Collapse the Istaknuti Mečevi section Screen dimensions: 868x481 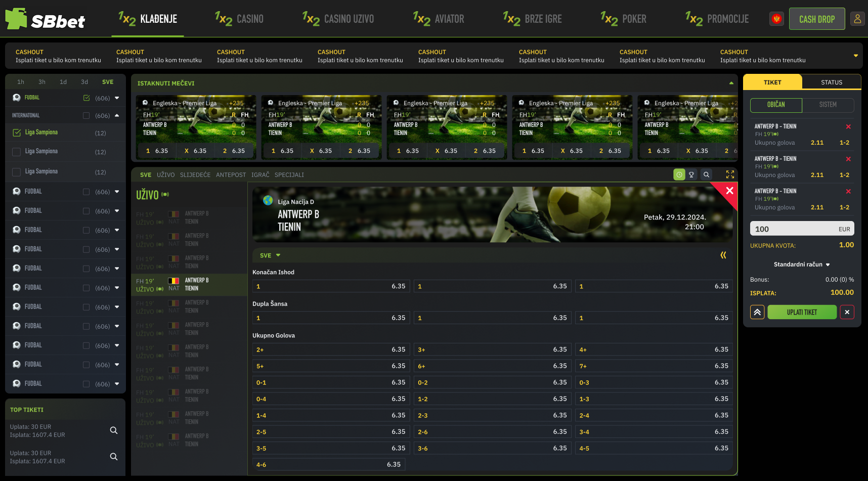(x=731, y=83)
